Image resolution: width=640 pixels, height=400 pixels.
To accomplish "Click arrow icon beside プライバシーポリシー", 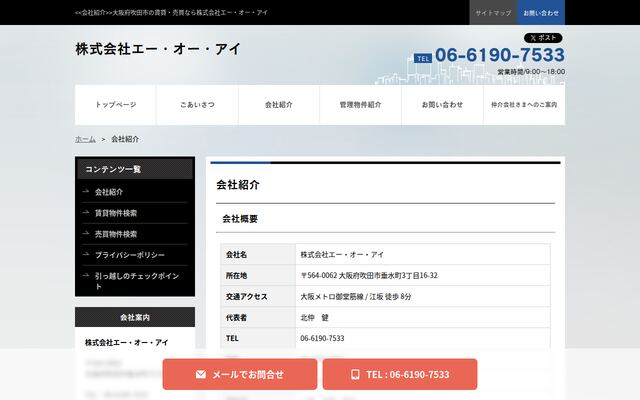I will click(x=86, y=254).
